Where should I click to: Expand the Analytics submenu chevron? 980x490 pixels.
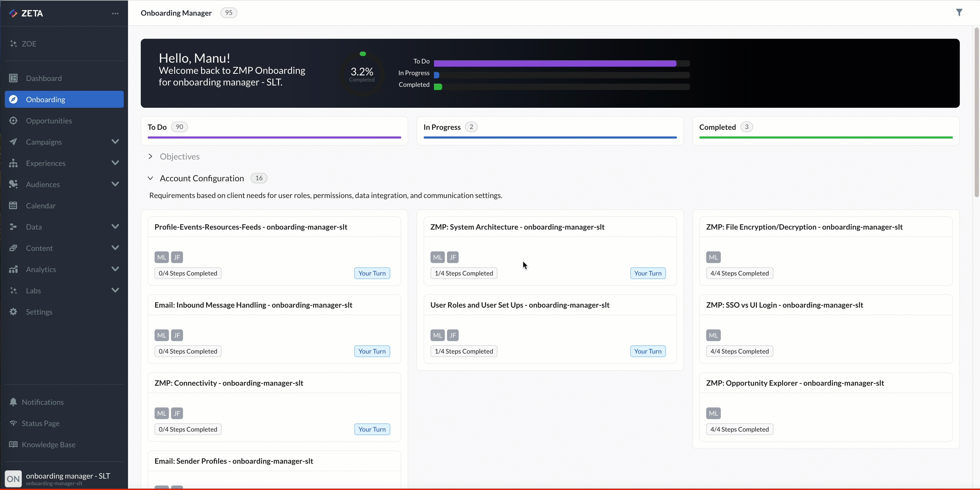point(115,269)
